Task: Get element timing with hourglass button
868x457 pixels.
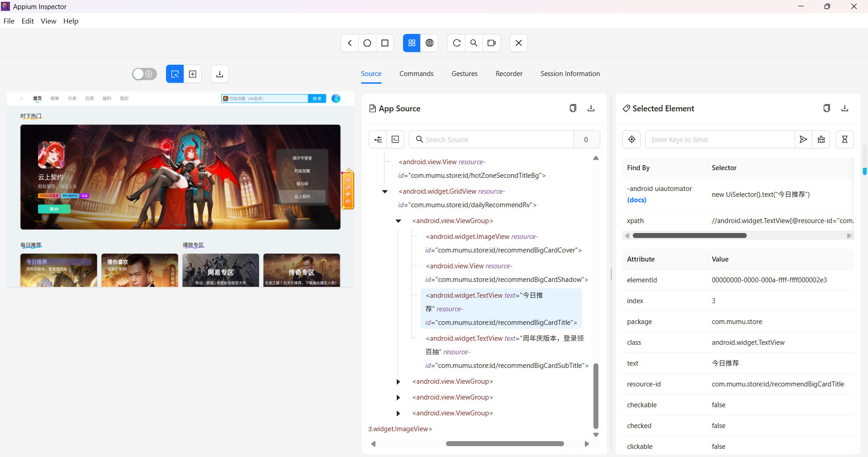Action: (844, 139)
